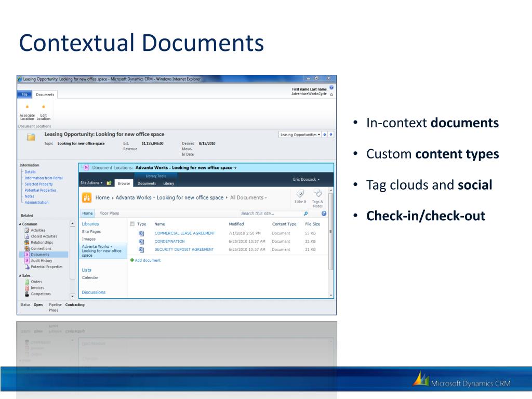532x399 pixels.
Task: Click the Closed Activities icon
Action: tap(27, 236)
